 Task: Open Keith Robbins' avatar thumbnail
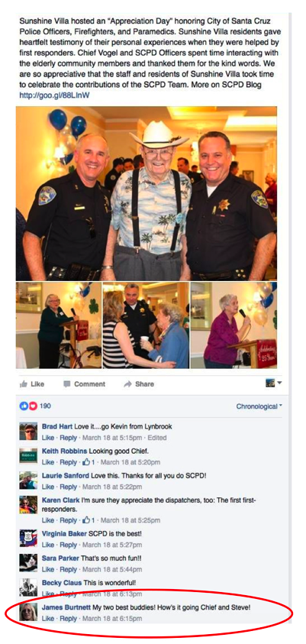(x=28, y=456)
